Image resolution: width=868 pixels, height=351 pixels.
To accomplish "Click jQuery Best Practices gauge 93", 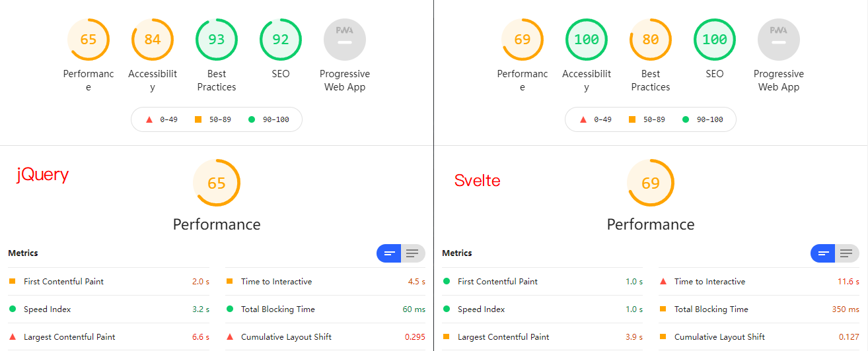I will point(217,40).
